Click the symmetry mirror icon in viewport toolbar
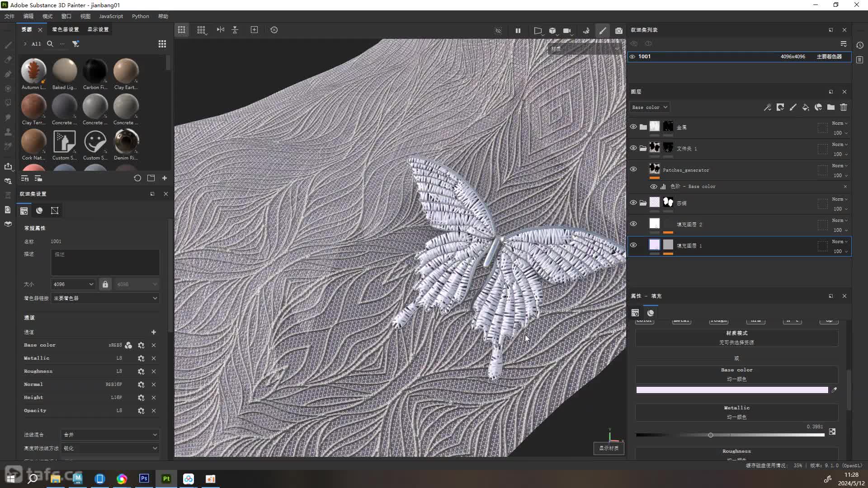The image size is (868, 488). [x=220, y=30]
